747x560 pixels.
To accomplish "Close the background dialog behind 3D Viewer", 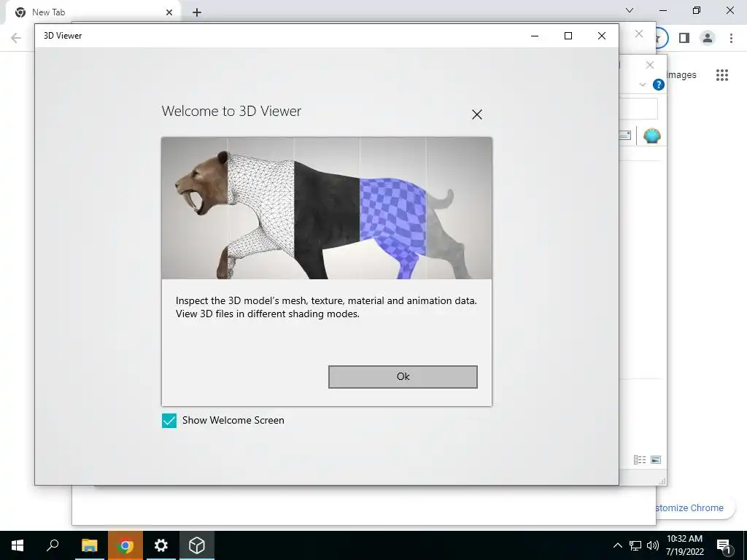I will (650, 65).
